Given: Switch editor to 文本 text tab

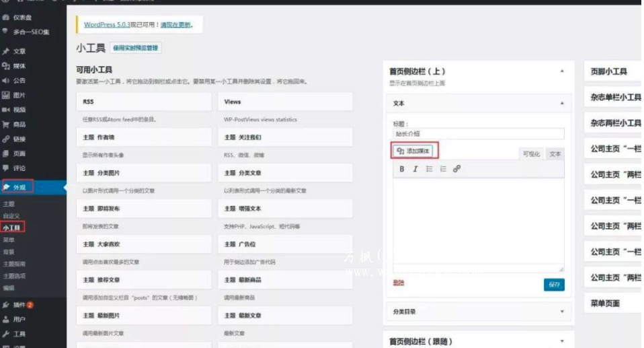Looking at the screenshot, I should (x=555, y=154).
